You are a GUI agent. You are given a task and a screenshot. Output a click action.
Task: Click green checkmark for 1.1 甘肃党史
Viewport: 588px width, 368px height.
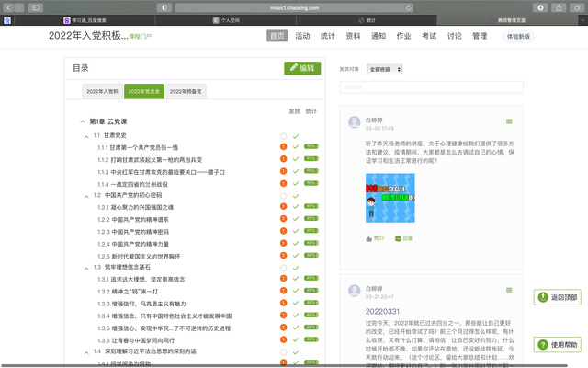pos(296,136)
